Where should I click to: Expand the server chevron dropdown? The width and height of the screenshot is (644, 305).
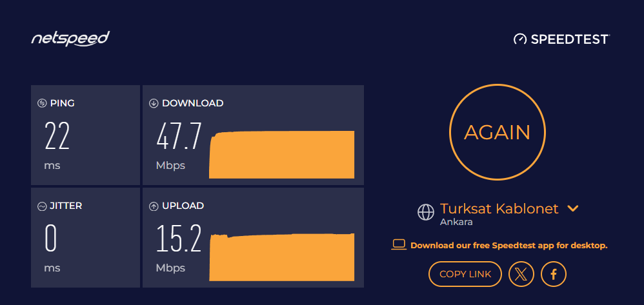(x=572, y=208)
